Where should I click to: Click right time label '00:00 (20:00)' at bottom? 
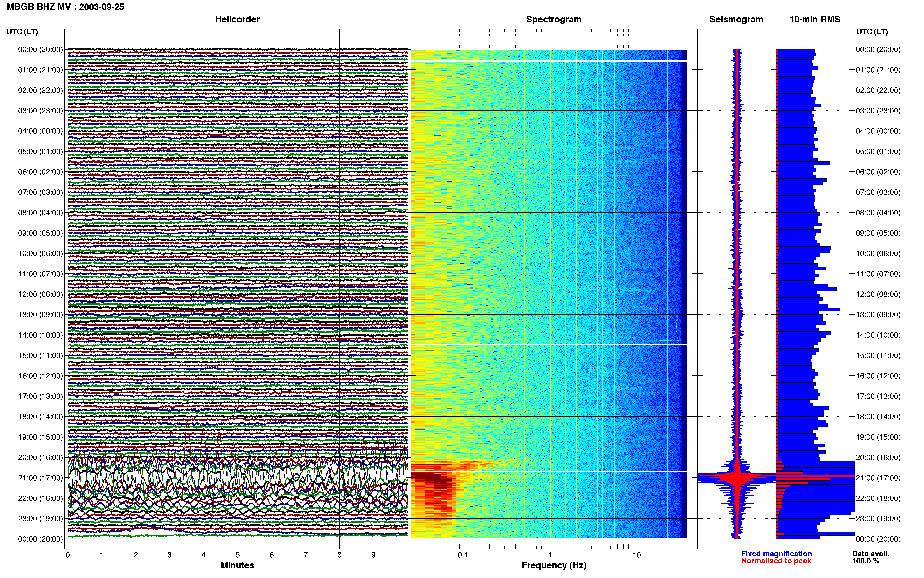[878, 539]
